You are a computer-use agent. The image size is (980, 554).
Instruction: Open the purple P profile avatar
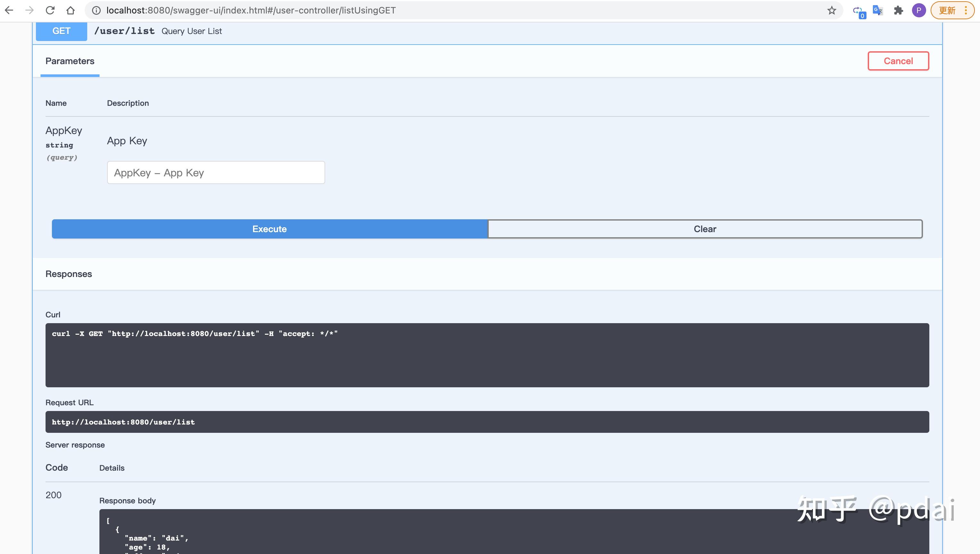click(x=919, y=10)
